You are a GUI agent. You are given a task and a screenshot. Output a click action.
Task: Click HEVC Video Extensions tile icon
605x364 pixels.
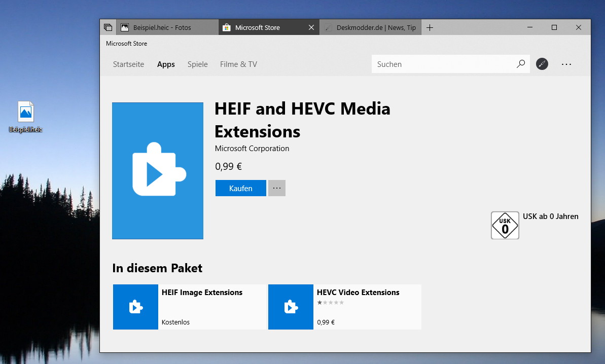point(291,307)
